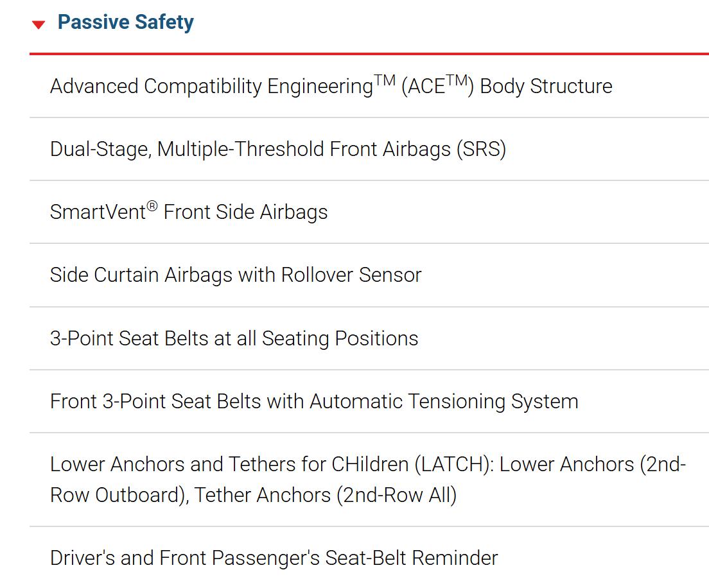Collapse the Passive Safety section arrow
The width and height of the screenshot is (709, 588).
pos(39,24)
